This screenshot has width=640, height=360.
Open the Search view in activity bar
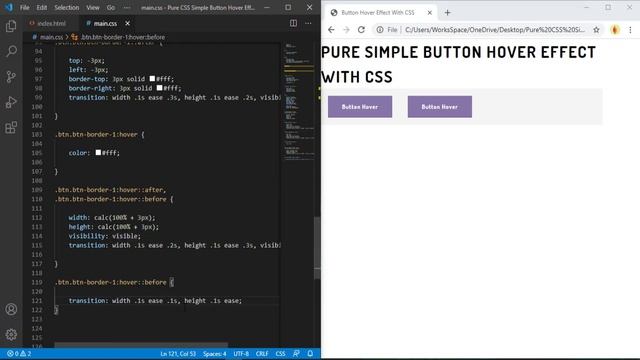(11, 51)
